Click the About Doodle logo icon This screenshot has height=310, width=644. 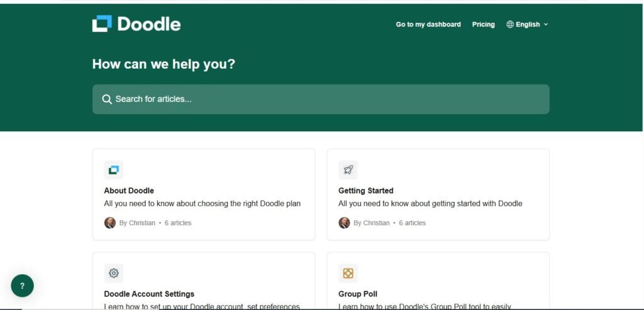tap(114, 170)
